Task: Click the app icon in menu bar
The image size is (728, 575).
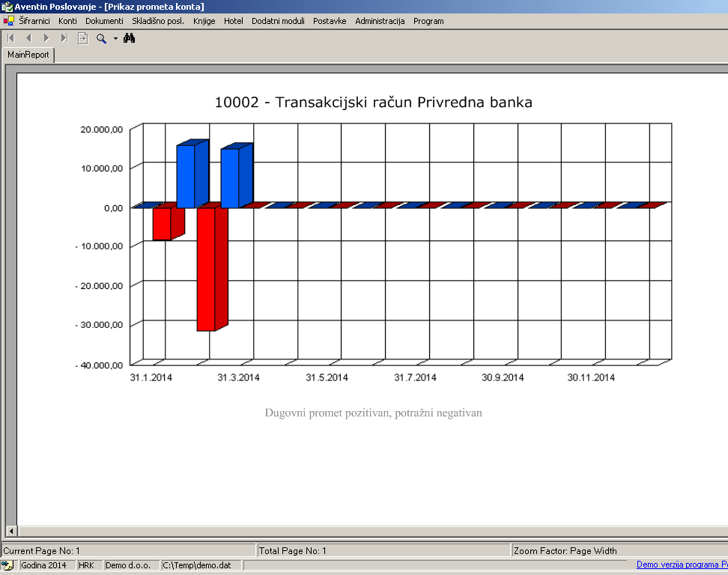Action: 9,21
